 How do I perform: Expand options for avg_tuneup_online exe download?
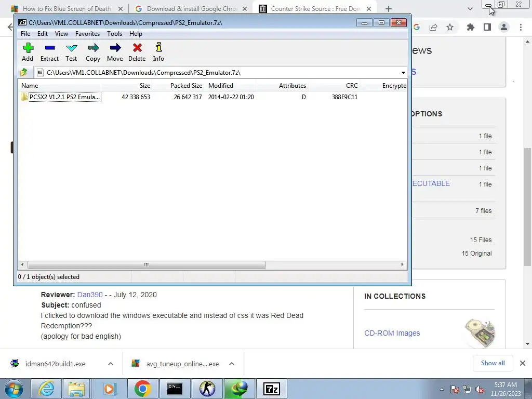232,364
